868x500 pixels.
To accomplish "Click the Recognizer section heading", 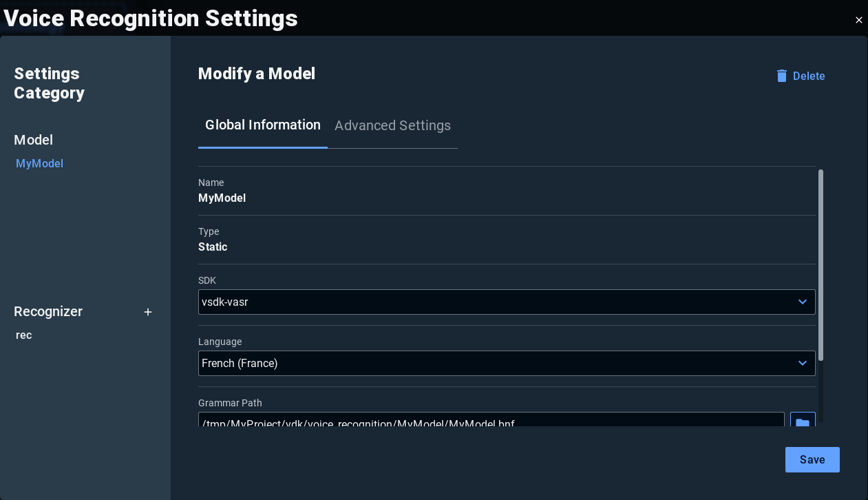I will pyautogui.click(x=48, y=311).
